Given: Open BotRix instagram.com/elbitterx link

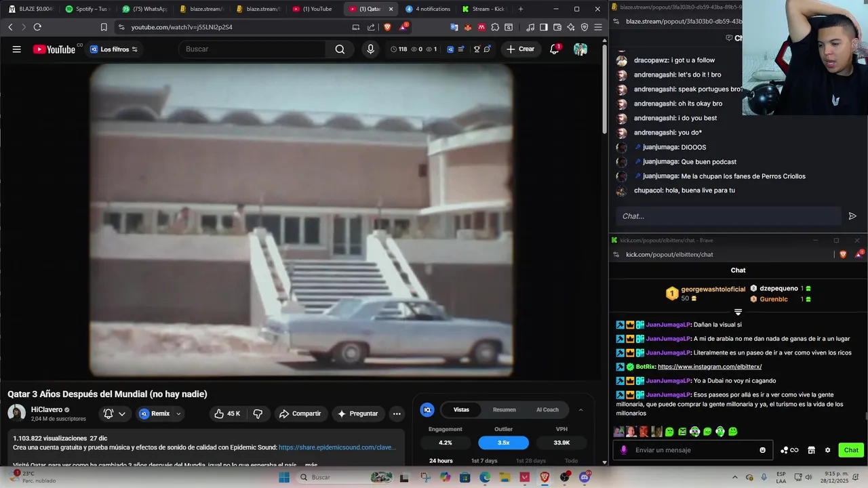Looking at the screenshot, I should tap(709, 367).
